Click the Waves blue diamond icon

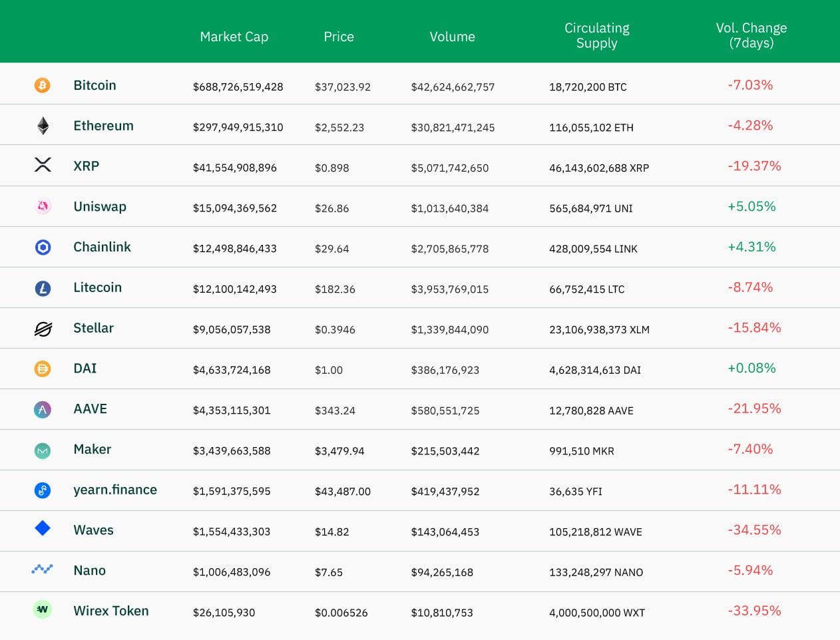click(43, 528)
